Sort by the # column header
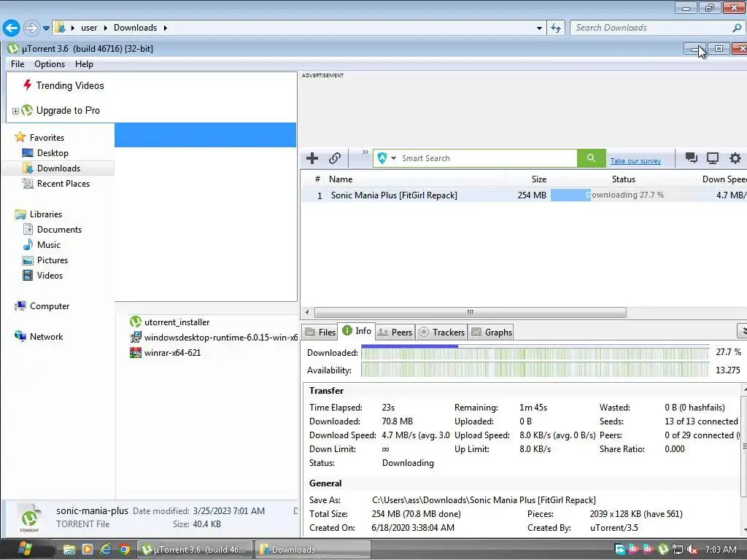747x560 pixels. [317, 179]
